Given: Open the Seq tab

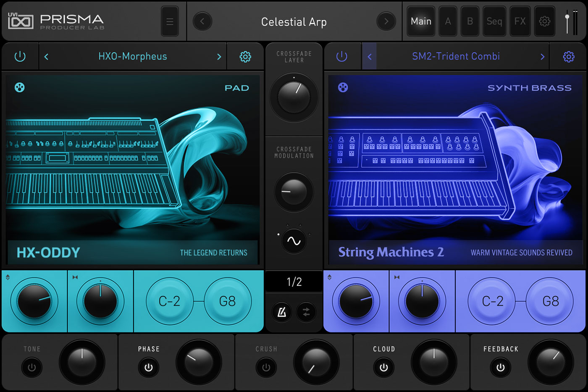Looking at the screenshot, I should [494, 21].
